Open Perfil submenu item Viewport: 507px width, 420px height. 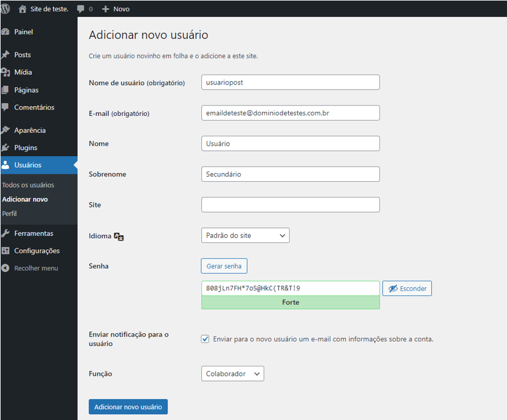[x=9, y=214]
